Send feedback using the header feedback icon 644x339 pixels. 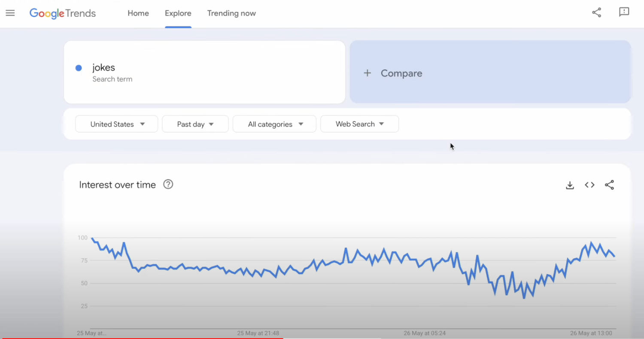tap(624, 12)
